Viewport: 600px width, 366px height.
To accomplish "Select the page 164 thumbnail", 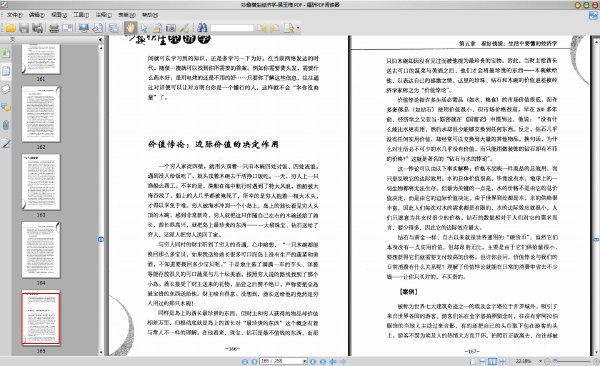I will pyautogui.click(x=41, y=250).
